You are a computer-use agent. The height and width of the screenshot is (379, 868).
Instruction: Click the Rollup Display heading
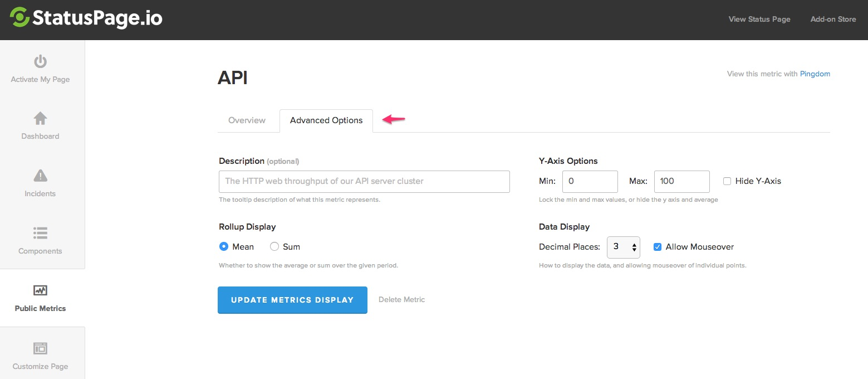click(x=247, y=227)
